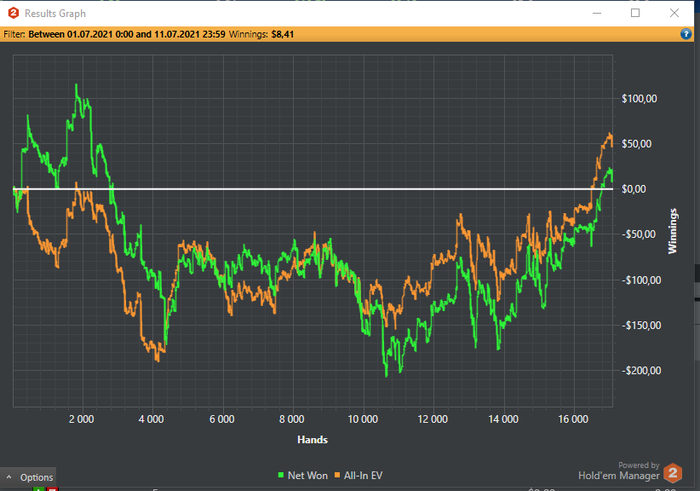The width and height of the screenshot is (700, 491).
Task: Minimize the Results Graph window
Action: [x=597, y=13]
